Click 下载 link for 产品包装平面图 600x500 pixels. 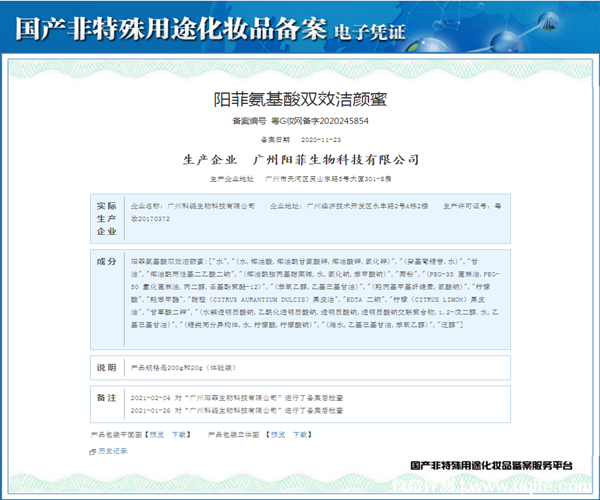(x=179, y=435)
